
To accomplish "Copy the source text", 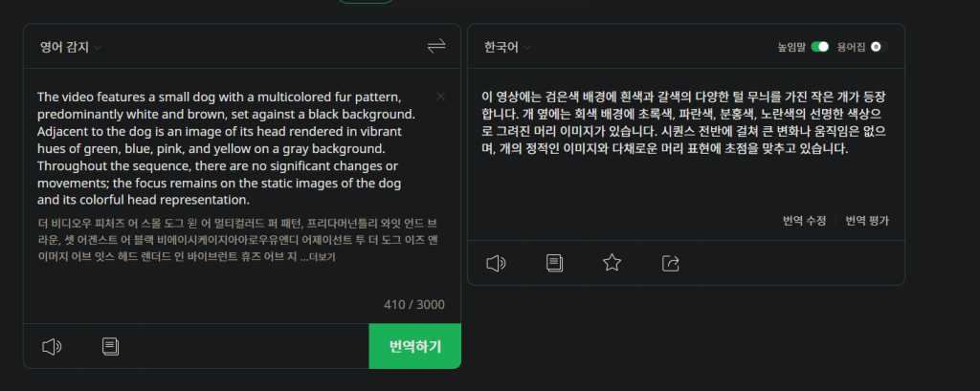I will click(110, 347).
